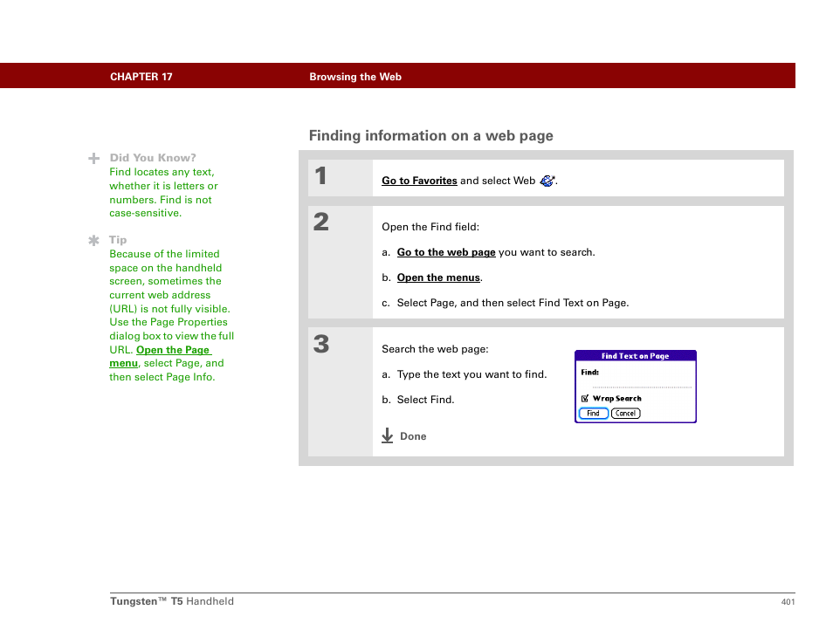The width and height of the screenshot is (833, 644).
Task: Open the 'Open the menus' link
Action: click(x=438, y=277)
